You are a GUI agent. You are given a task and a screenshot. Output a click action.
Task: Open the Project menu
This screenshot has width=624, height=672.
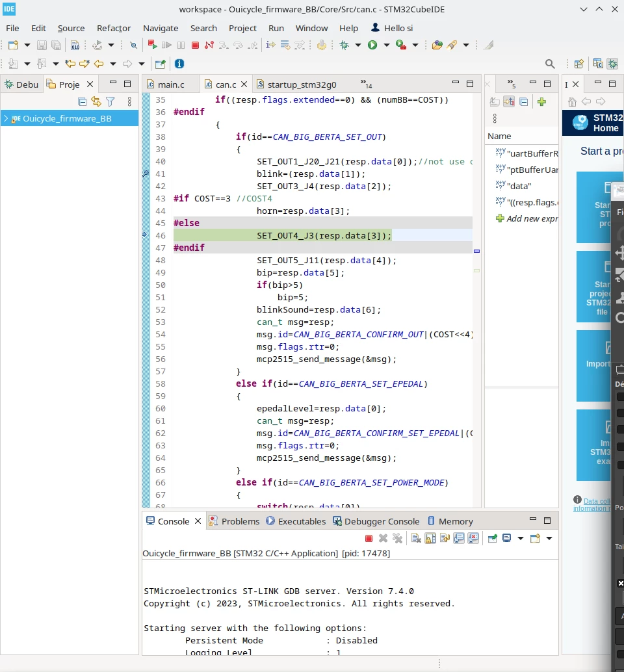[x=242, y=29]
